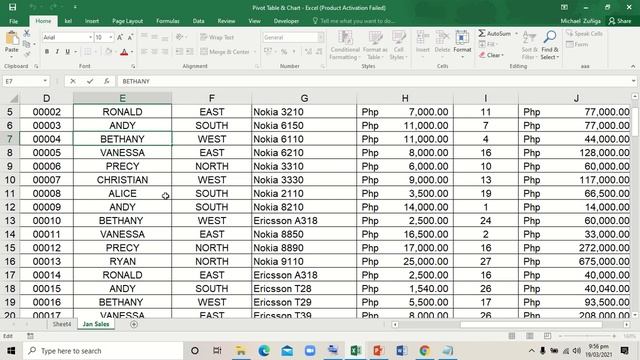Click the Delete cells icon

click(x=442, y=38)
